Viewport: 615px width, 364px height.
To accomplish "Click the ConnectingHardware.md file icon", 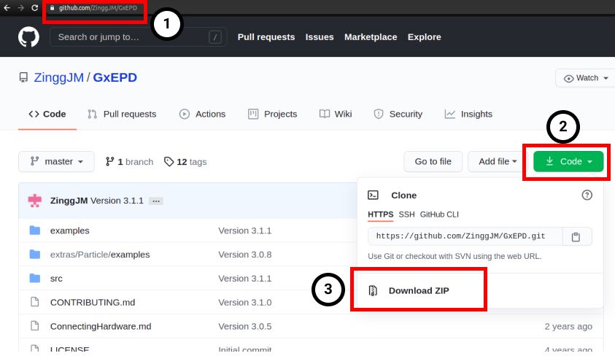I will (35, 326).
